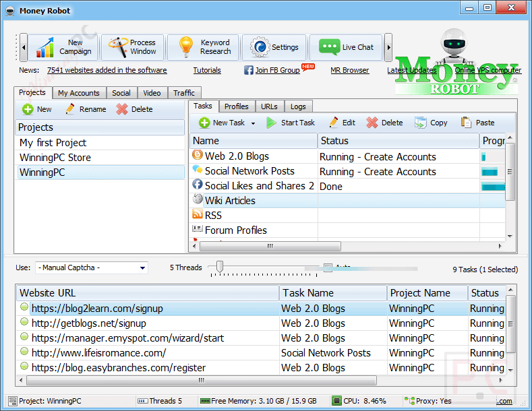Open the Profiles tab
Image resolution: width=532 pixels, height=411 pixels.
click(x=237, y=106)
